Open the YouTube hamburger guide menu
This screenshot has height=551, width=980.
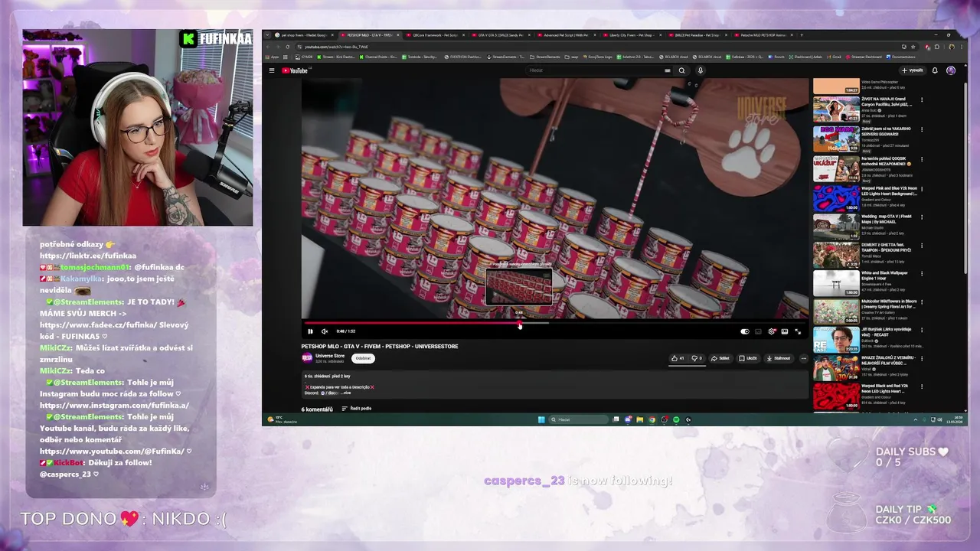tap(271, 70)
